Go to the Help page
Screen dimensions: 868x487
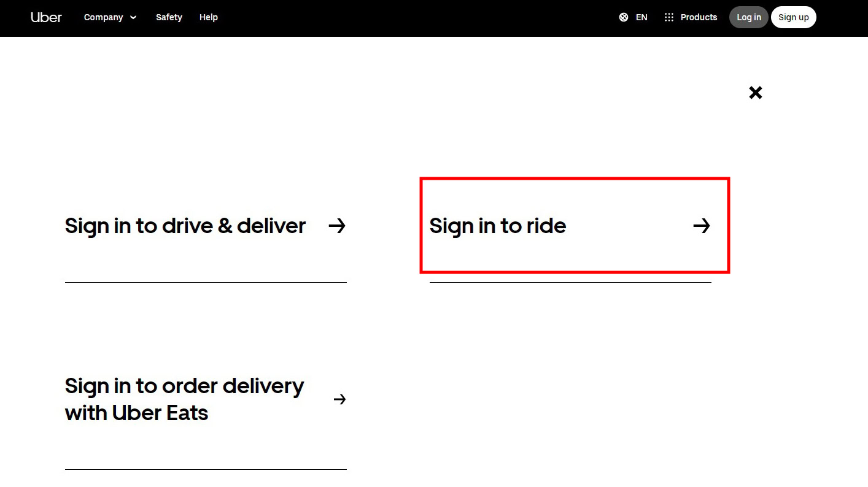[209, 17]
